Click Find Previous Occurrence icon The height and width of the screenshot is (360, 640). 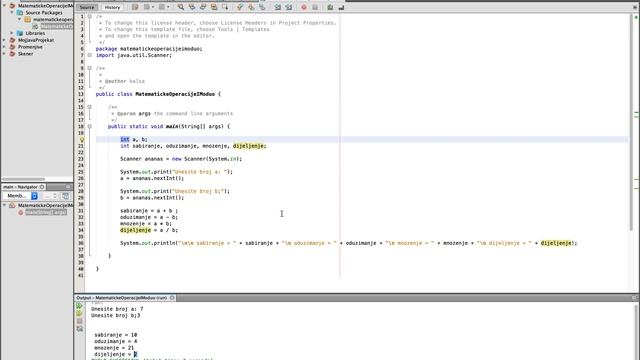192,7
